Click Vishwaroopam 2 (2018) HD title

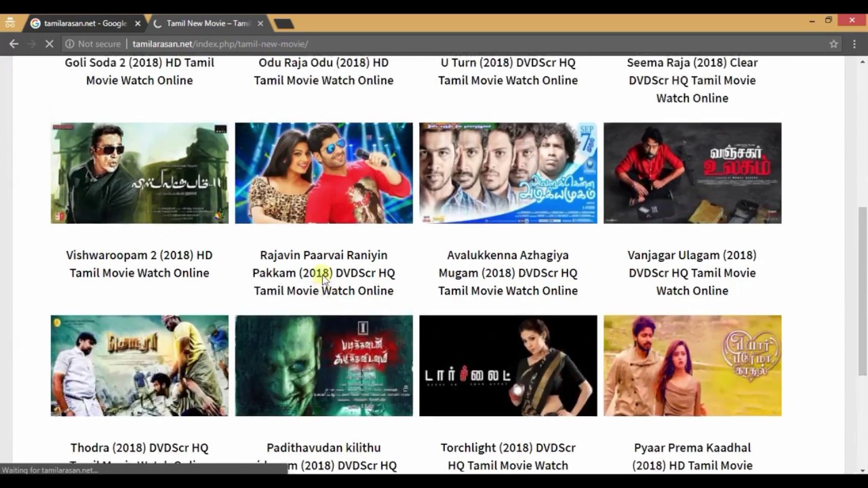click(139, 264)
